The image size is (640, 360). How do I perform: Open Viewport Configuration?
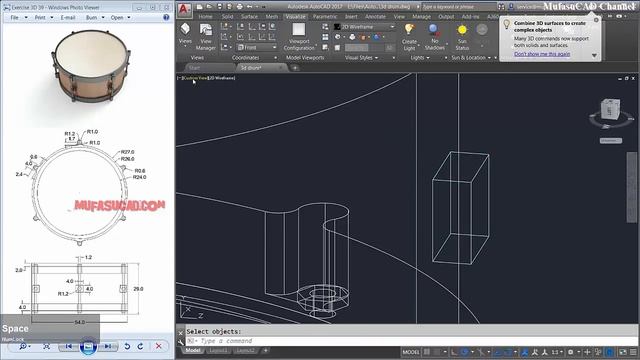(x=299, y=36)
